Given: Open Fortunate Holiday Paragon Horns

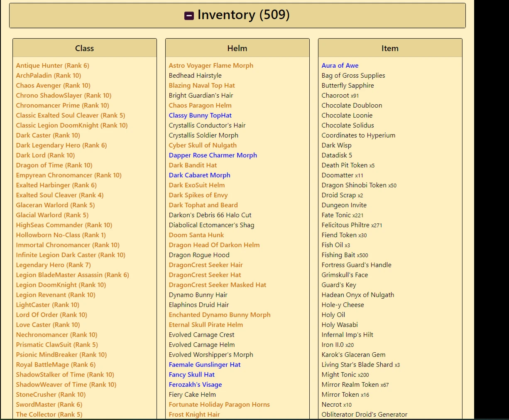Looking at the screenshot, I should (x=219, y=405).
